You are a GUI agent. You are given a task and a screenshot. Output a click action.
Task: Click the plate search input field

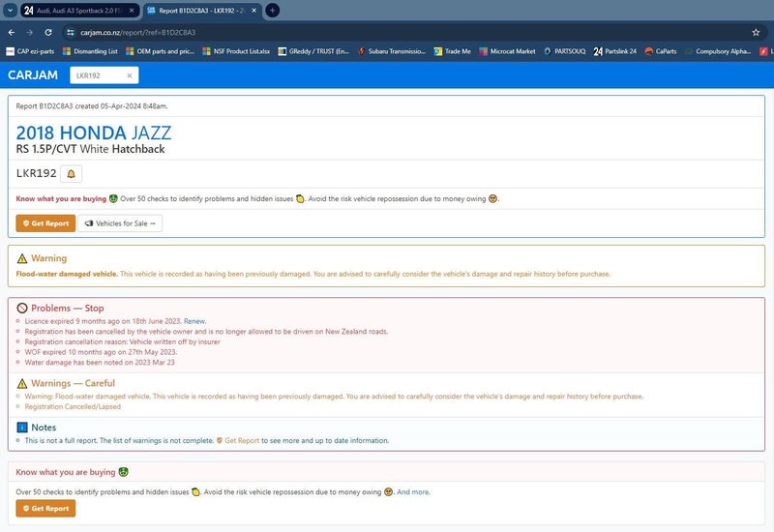click(x=97, y=75)
